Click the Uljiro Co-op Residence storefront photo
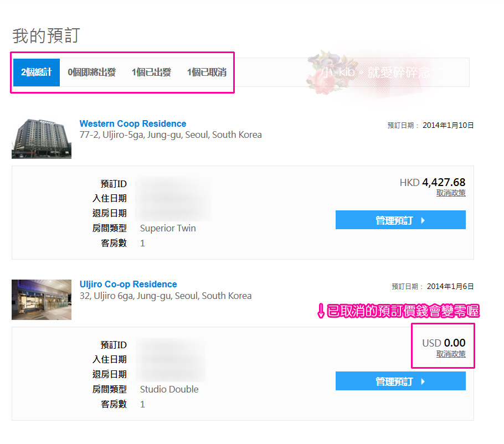 (42, 300)
